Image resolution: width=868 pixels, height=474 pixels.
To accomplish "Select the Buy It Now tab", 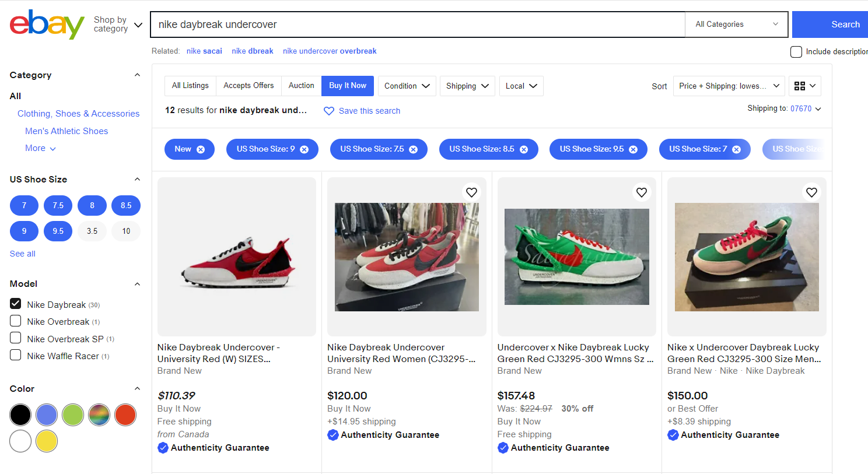I will click(x=348, y=86).
